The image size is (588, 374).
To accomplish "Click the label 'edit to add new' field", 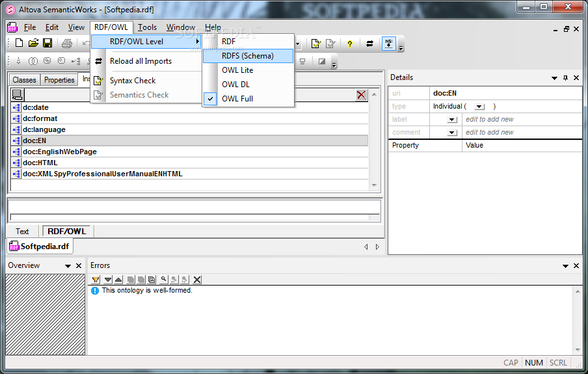I will click(522, 119).
